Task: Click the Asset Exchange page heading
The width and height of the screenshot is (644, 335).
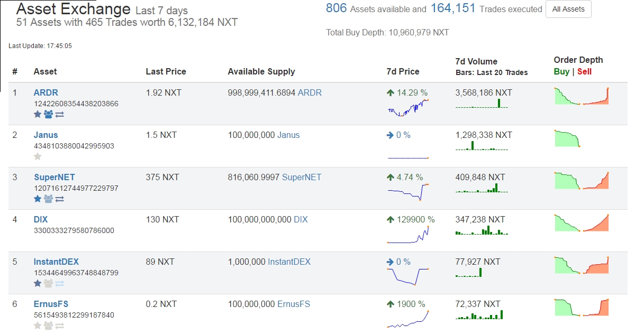Action: (x=74, y=9)
